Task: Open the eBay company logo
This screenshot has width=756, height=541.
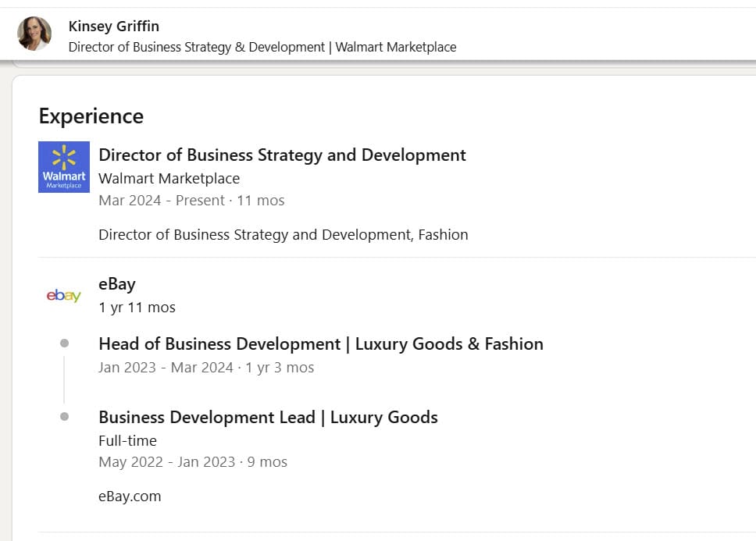Action: coord(63,295)
